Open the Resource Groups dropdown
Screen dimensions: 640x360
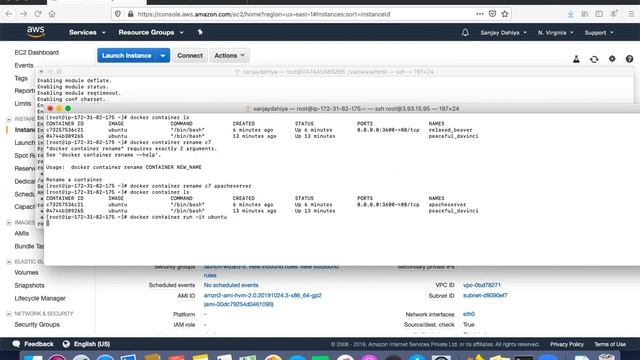(x=151, y=32)
